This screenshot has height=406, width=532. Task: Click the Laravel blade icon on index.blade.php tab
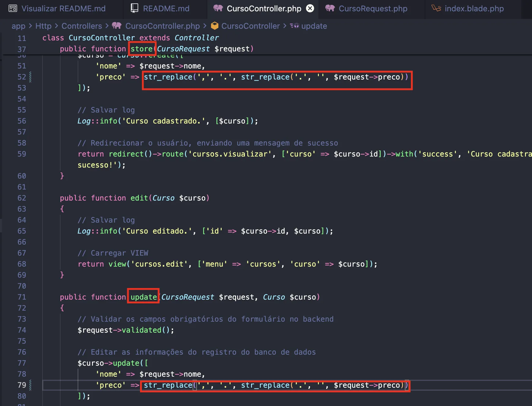coord(436,8)
